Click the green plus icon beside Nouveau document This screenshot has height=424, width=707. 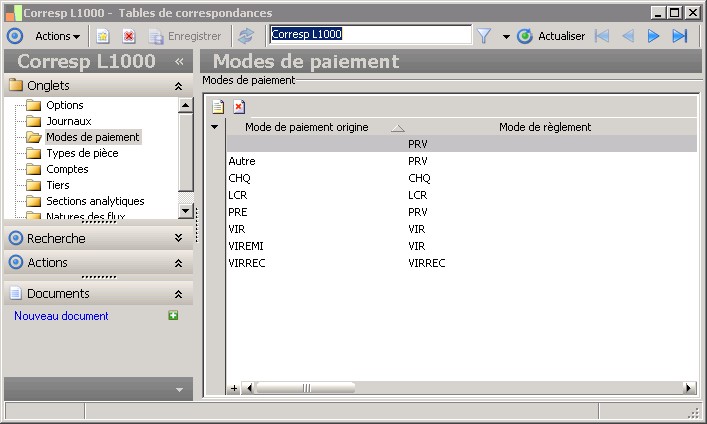[173, 315]
